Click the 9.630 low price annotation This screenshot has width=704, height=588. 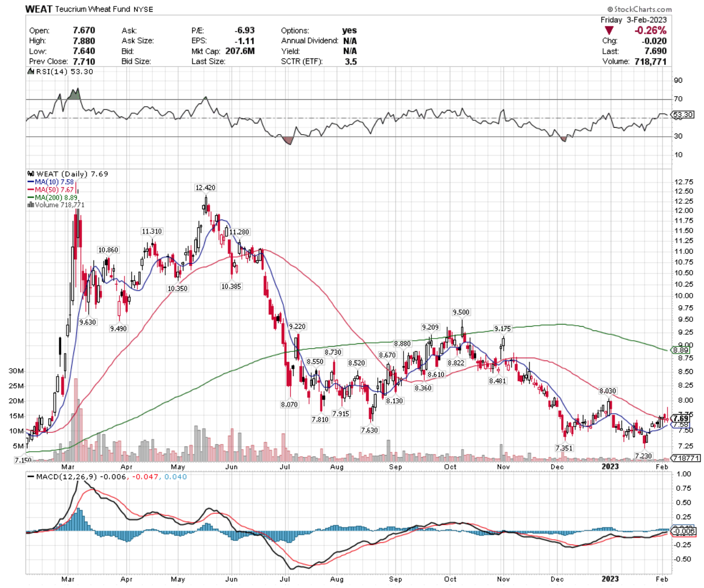pos(88,322)
